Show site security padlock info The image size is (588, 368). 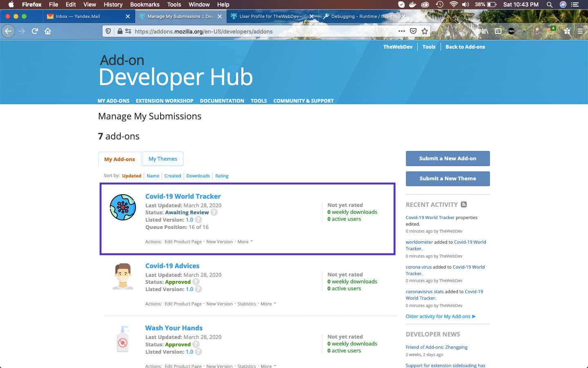click(x=120, y=31)
